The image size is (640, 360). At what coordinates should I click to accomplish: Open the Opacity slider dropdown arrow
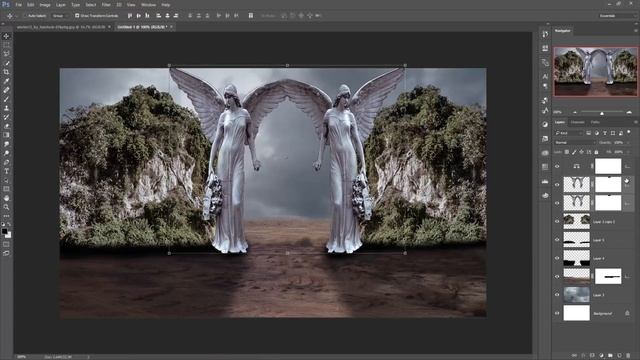coord(628,142)
